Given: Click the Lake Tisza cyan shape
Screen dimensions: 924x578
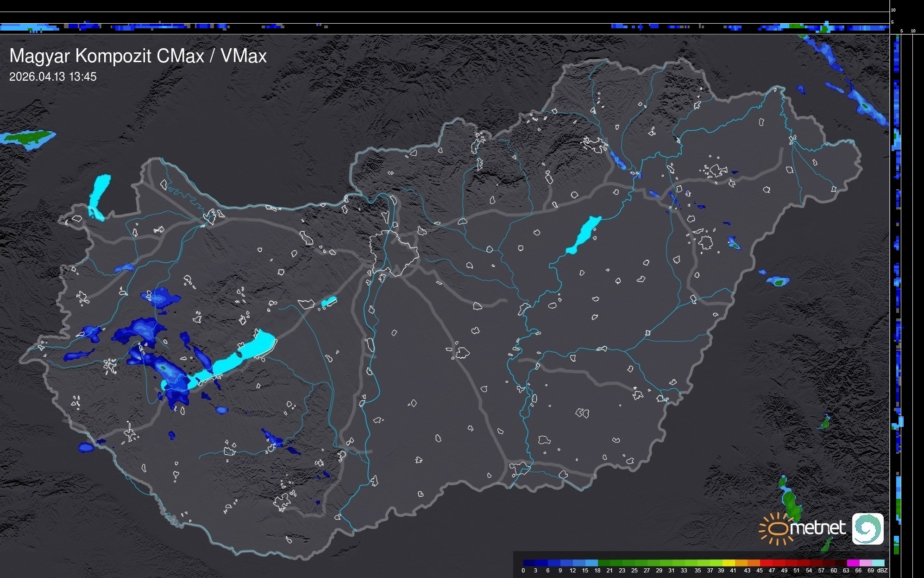Looking at the screenshot, I should click(584, 234).
